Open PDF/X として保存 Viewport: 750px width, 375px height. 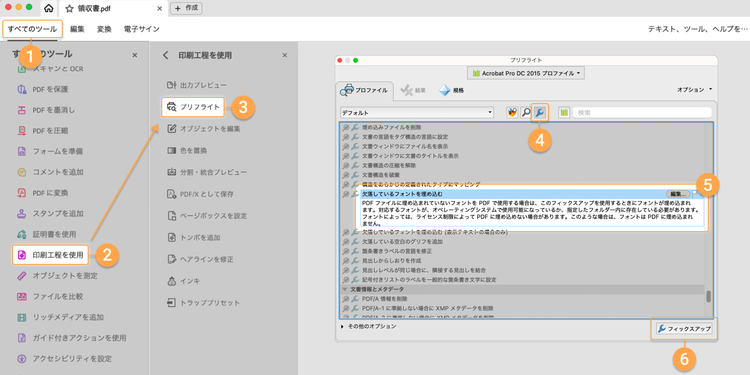(x=200, y=194)
